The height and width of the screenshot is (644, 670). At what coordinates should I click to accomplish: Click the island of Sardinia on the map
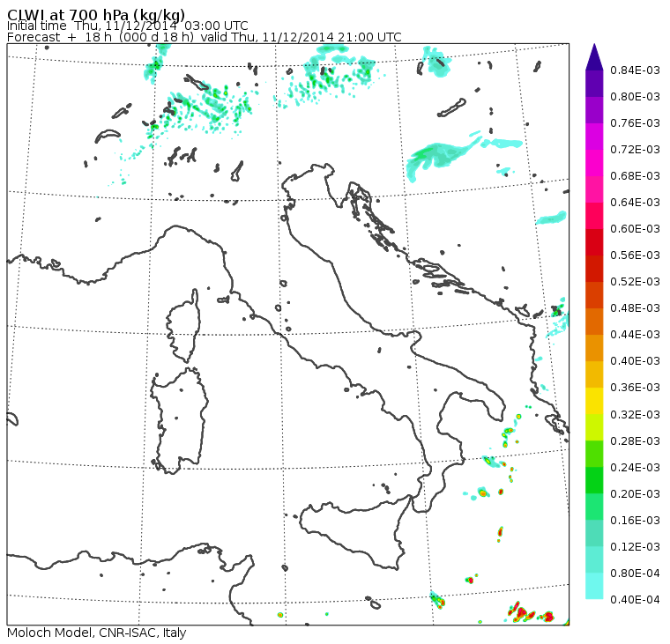180,420
